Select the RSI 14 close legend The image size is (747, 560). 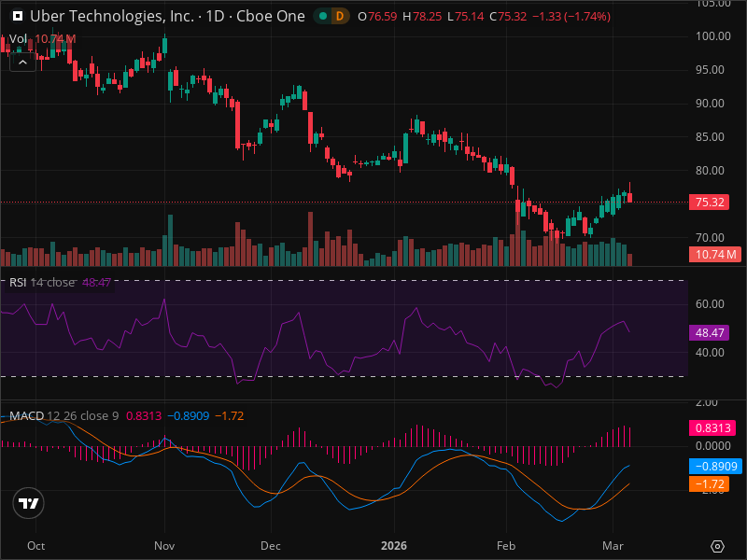click(42, 283)
